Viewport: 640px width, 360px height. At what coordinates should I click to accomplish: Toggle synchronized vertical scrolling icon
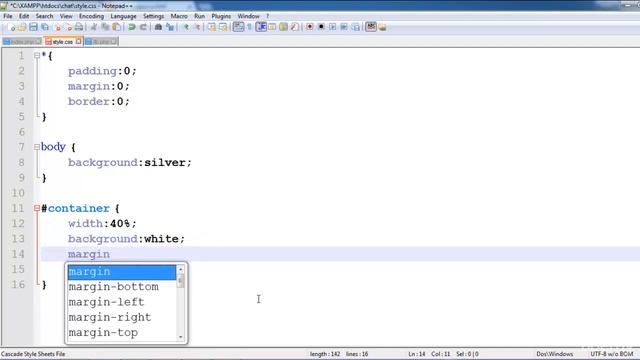click(211, 27)
